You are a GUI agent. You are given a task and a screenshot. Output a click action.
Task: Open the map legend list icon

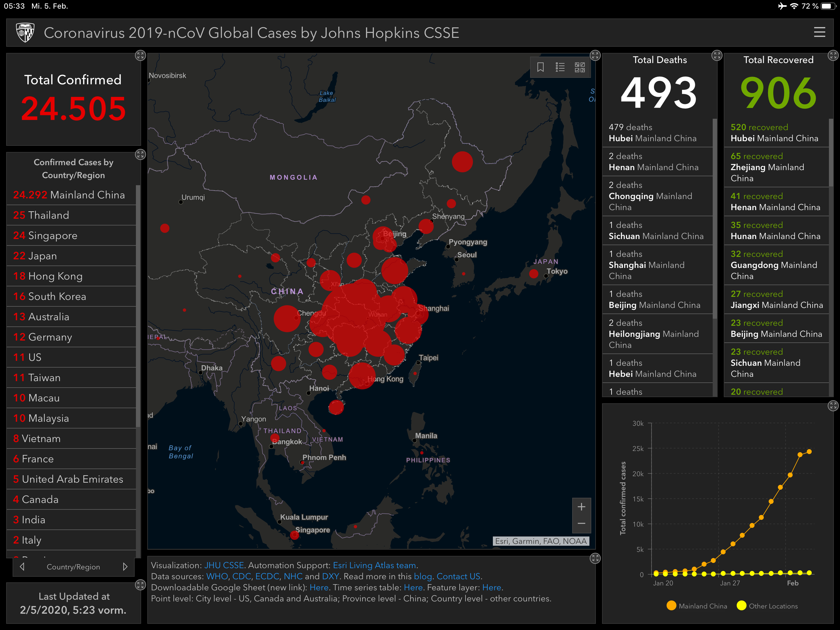[x=560, y=67]
